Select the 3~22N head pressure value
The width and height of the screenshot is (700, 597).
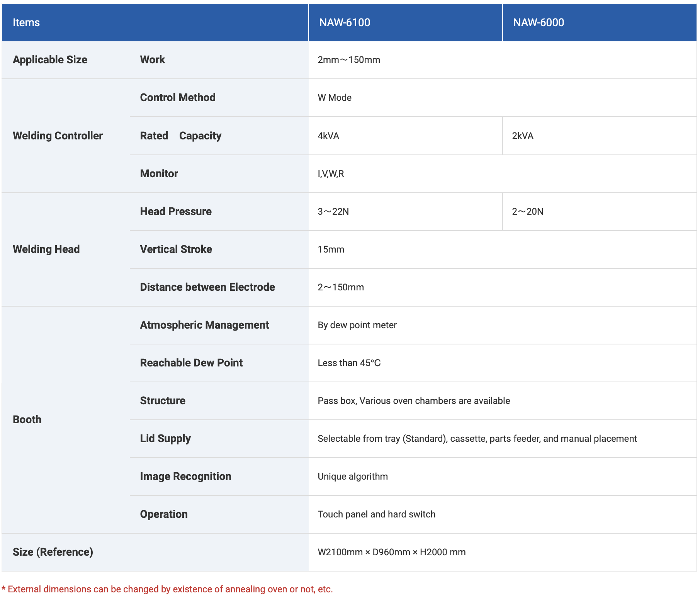pyautogui.click(x=333, y=212)
